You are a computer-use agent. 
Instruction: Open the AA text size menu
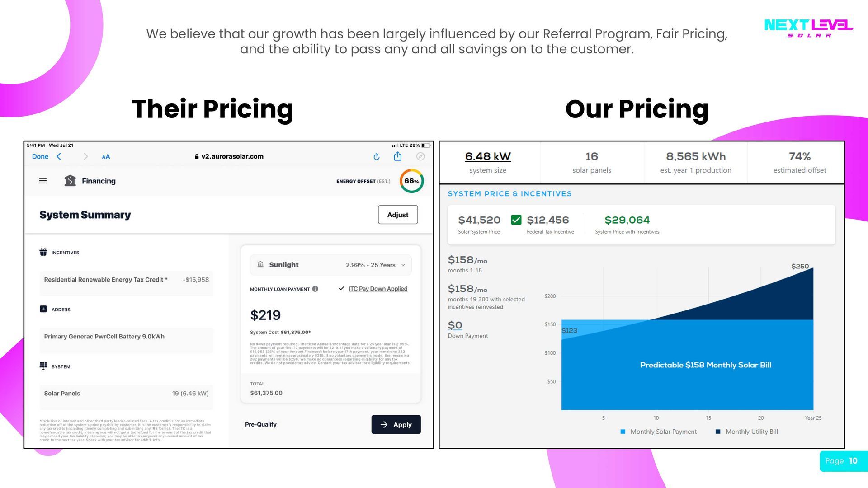pyautogui.click(x=106, y=157)
